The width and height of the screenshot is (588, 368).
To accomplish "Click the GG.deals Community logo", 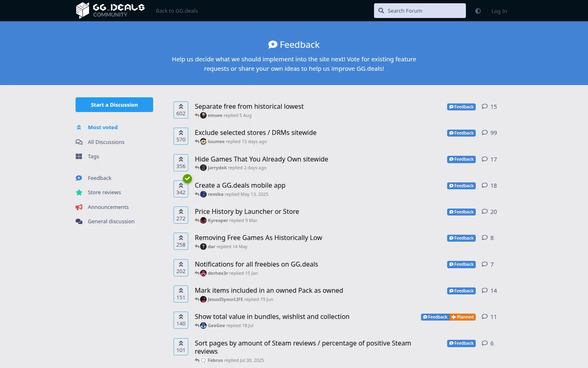I will 110,11.
